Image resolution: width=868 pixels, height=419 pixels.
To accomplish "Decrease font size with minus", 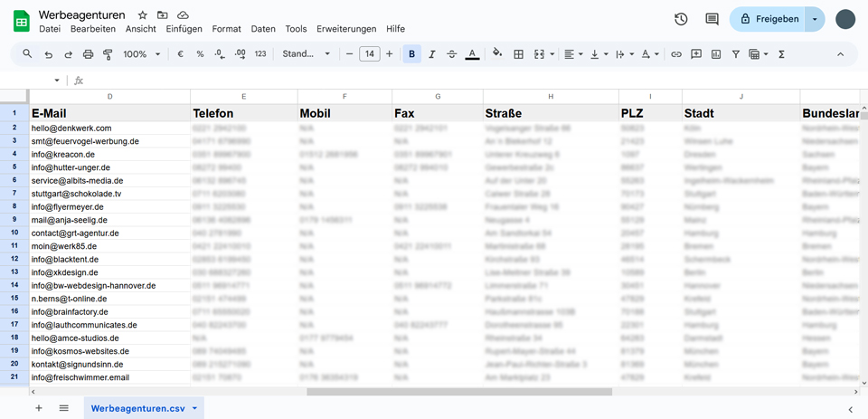I will [x=349, y=54].
